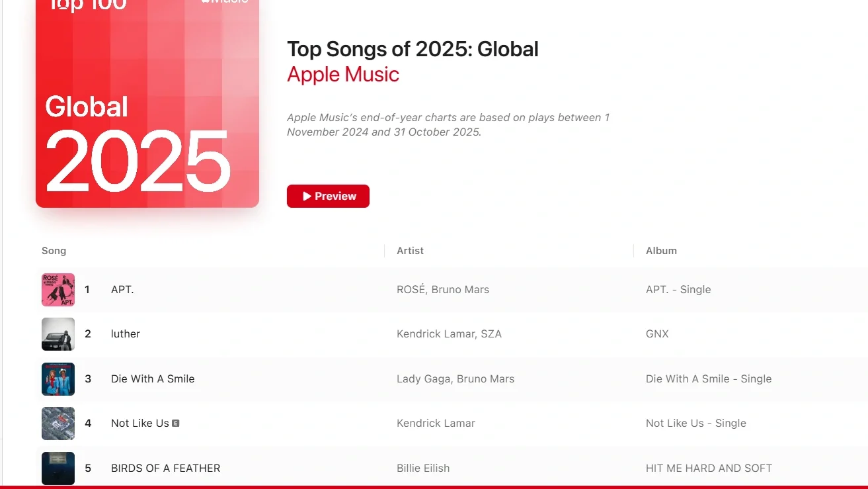Image resolution: width=868 pixels, height=489 pixels.
Task: Click the Preview button
Action: click(x=328, y=196)
